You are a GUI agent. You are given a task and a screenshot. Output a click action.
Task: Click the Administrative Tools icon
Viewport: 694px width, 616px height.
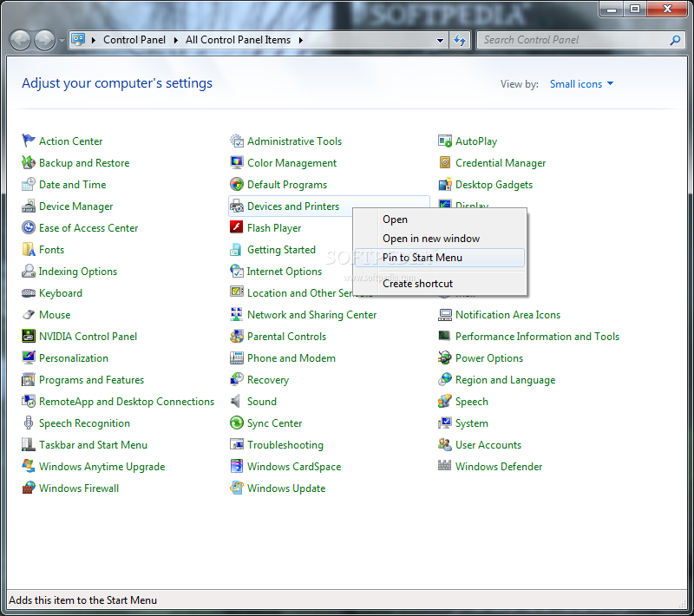tap(237, 141)
